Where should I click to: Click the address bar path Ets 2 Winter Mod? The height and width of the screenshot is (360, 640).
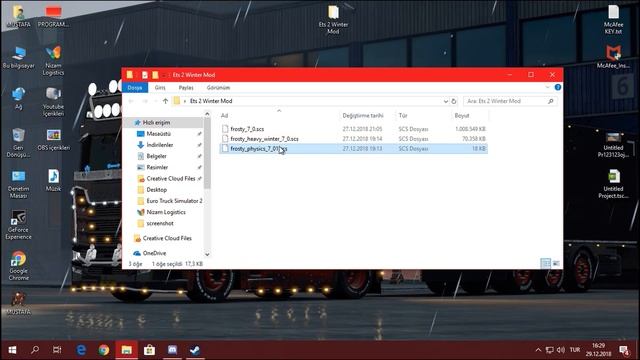coord(211,101)
